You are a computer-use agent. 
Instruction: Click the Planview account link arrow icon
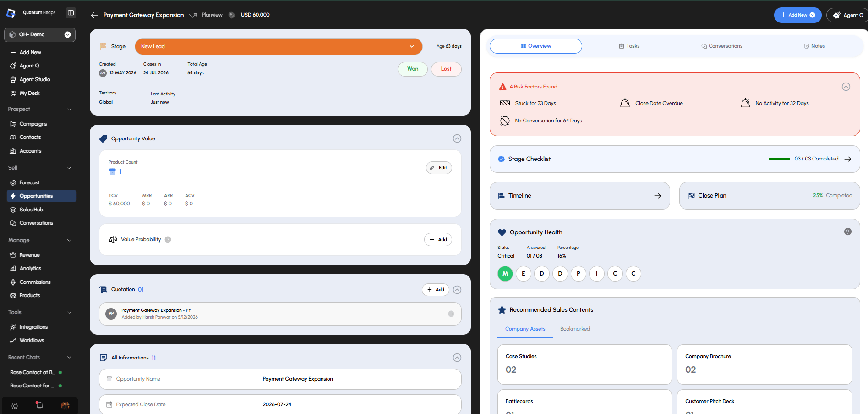coord(193,15)
